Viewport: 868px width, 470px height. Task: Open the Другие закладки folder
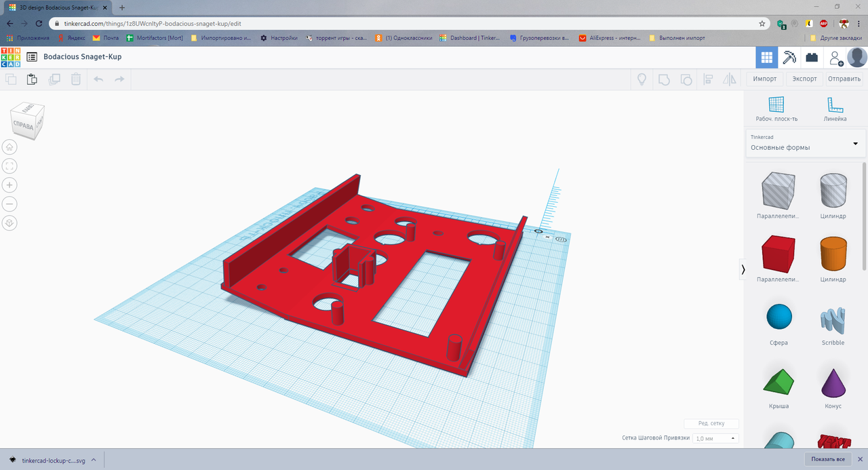836,38
